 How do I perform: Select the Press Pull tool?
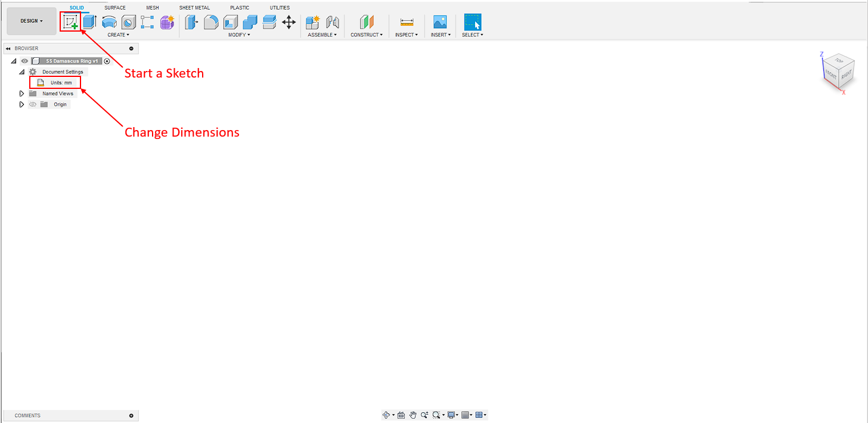click(191, 23)
